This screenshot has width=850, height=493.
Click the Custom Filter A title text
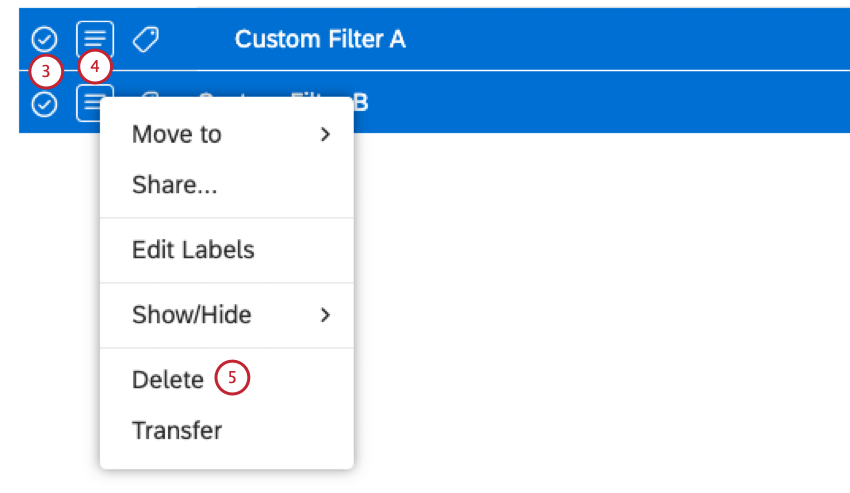pyautogui.click(x=320, y=39)
